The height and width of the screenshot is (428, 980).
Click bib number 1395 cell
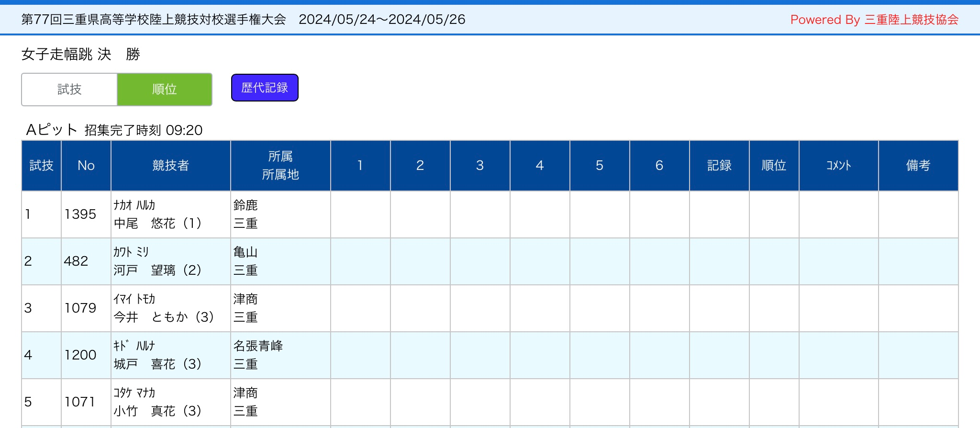coord(80,214)
